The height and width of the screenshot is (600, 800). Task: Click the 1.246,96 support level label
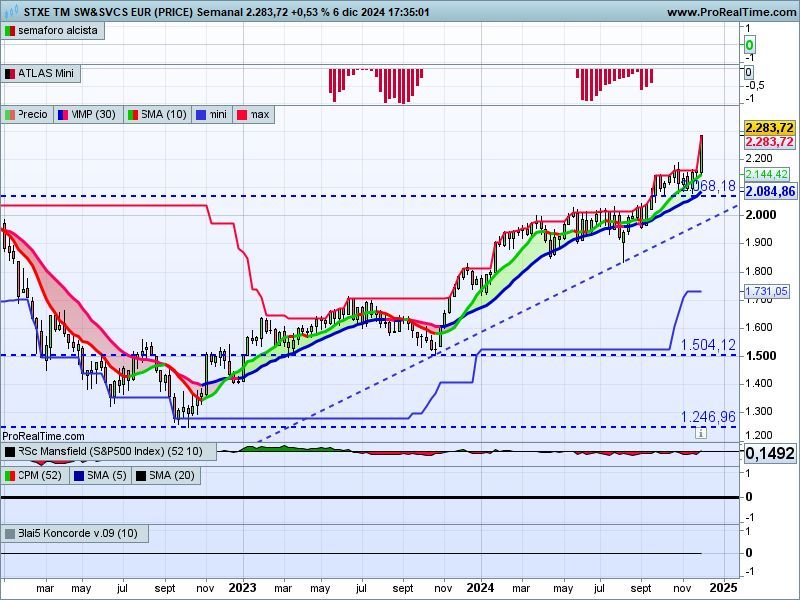pos(708,417)
